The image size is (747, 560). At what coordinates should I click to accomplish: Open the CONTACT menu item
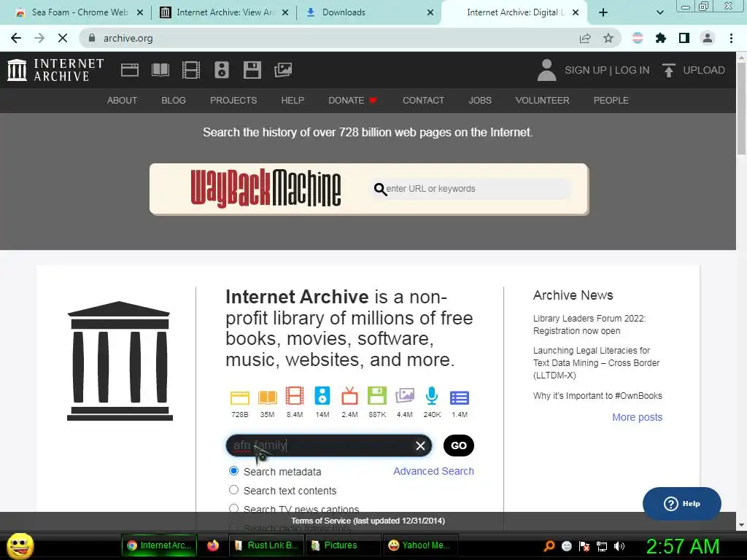click(424, 101)
